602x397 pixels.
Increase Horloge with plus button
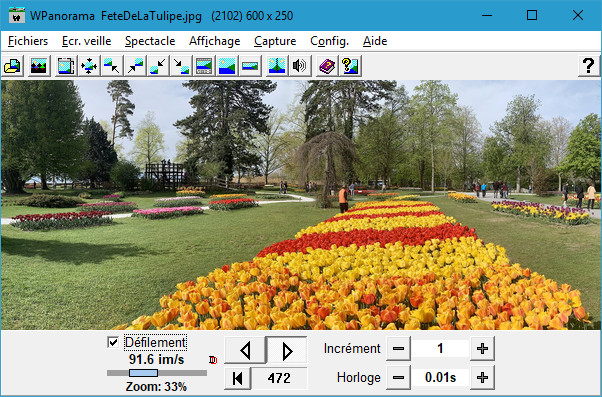(x=483, y=378)
